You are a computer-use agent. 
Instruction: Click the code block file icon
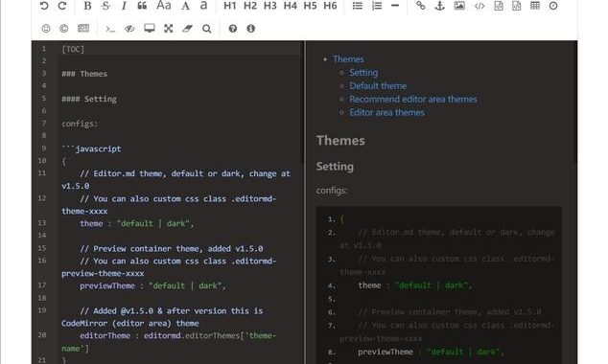[517, 6]
